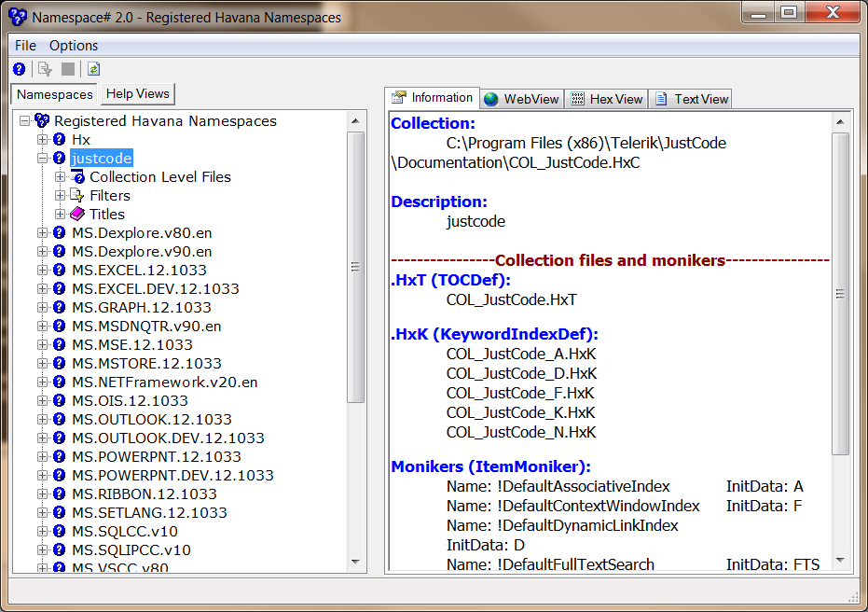Click the pink Titles book icon

tap(77, 214)
